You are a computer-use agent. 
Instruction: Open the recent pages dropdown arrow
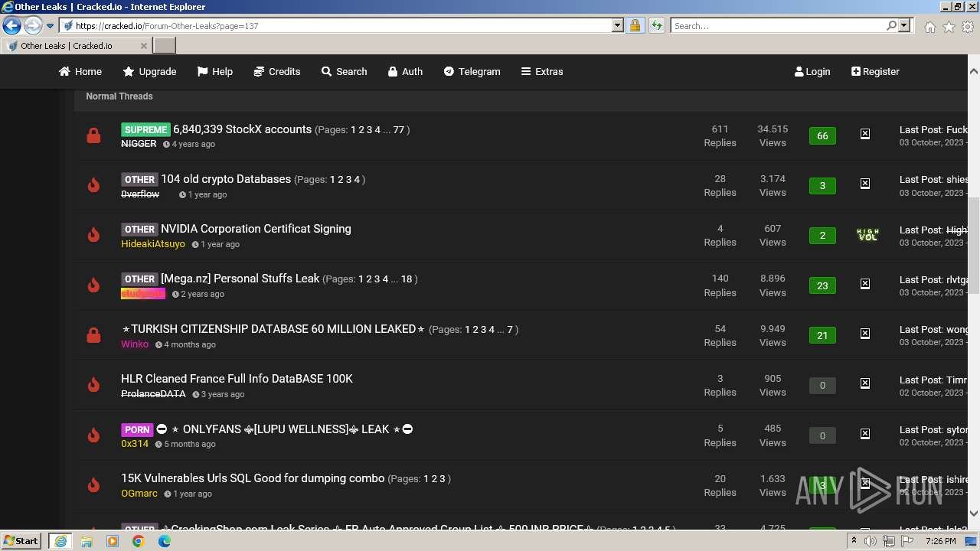50,26
